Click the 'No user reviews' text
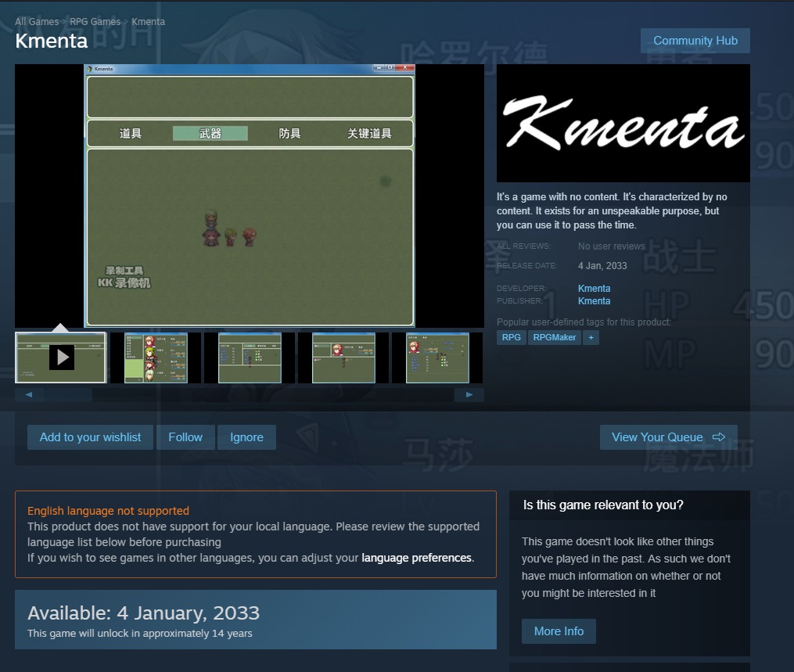Image resolution: width=794 pixels, height=672 pixels. click(612, 246)
